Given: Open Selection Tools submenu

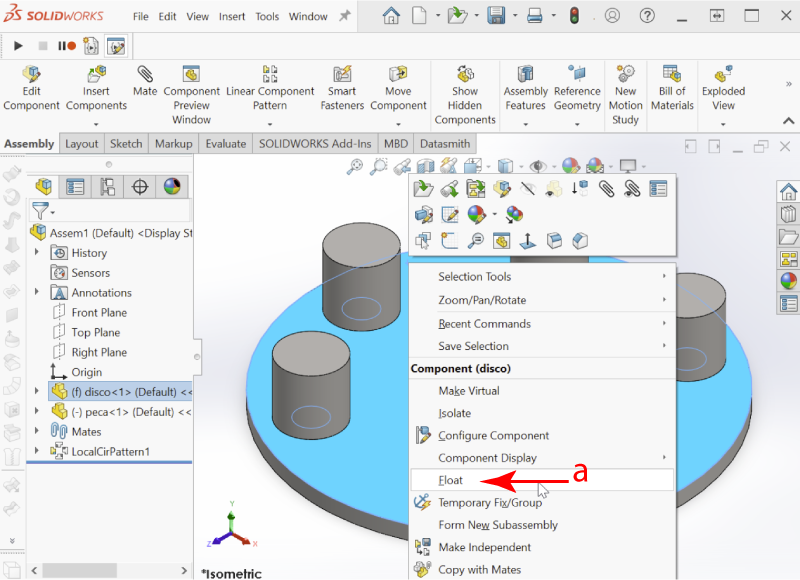Looking at the screenshot, I should coord(542,276).
